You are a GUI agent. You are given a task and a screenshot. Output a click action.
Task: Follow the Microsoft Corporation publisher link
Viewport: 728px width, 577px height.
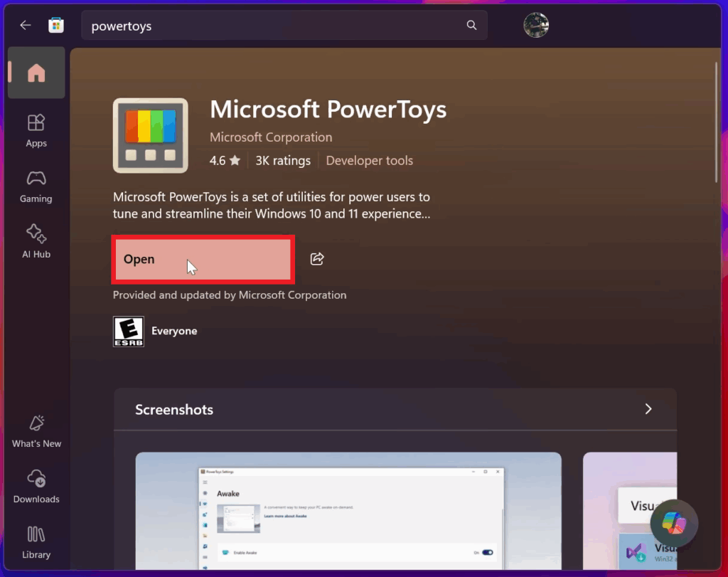pos(271,137)
